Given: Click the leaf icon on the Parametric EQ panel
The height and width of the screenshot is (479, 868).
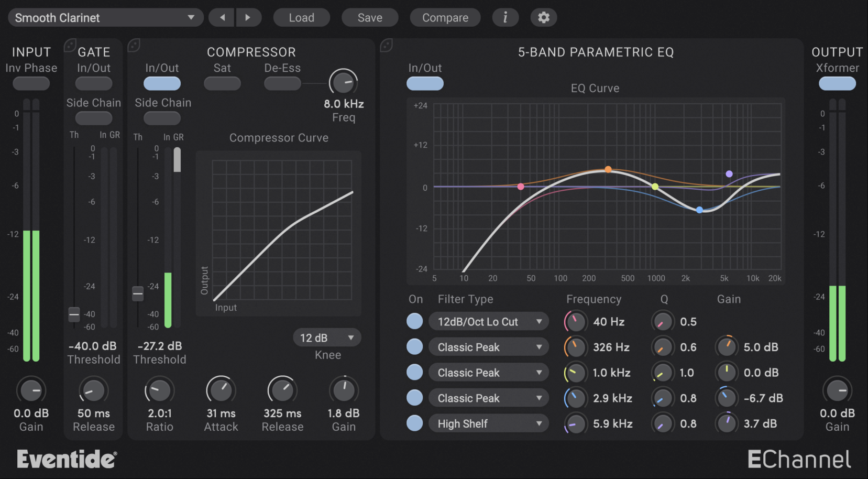Looking at the screenshot, I should (x=387, y=46).
